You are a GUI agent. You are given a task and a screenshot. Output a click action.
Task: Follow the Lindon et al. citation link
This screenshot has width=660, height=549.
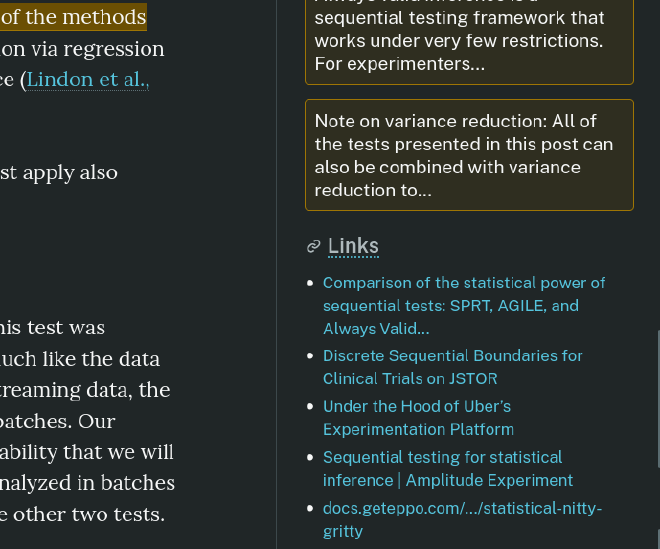coord(88,80)
